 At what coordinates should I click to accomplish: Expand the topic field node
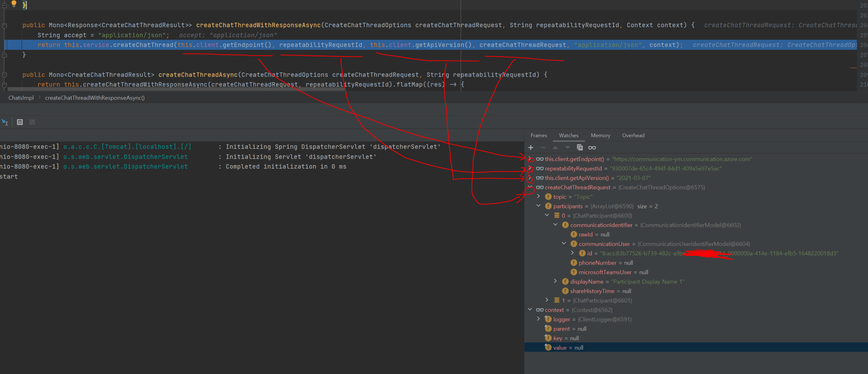coord(539,196)
